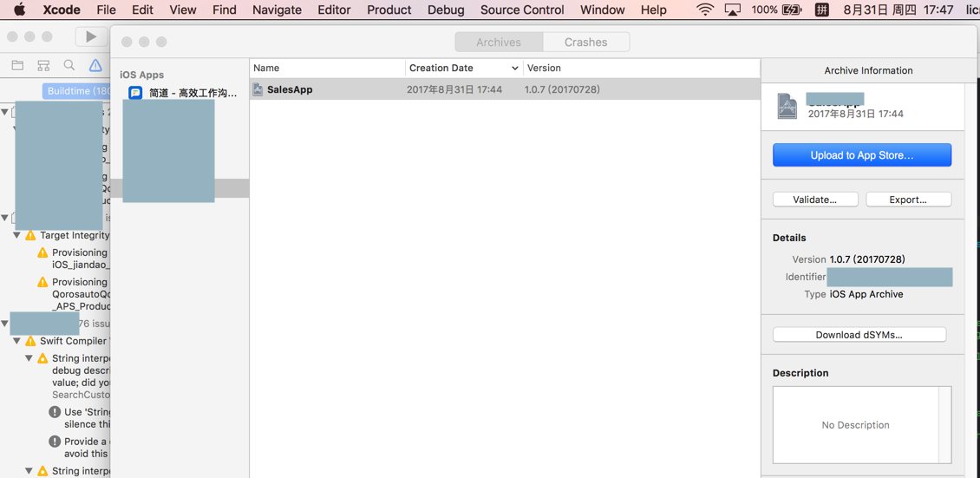Open the Symbol navigator hierarchy icon
Viewport: 980px width, 478px height.
tap(43, 65)
